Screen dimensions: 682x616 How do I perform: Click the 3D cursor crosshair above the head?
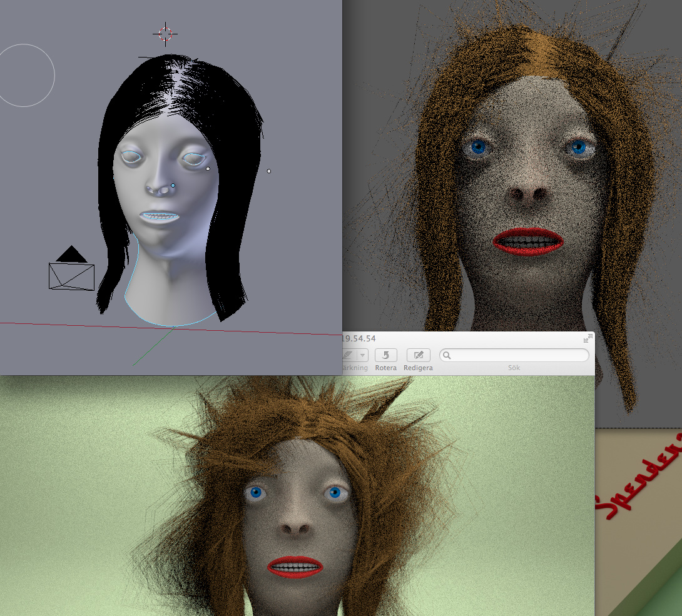(x=165, y=34)
